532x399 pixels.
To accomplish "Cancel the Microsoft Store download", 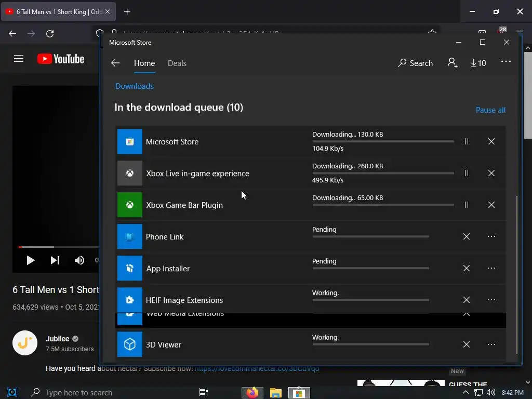I will click(x=491, y=141).
